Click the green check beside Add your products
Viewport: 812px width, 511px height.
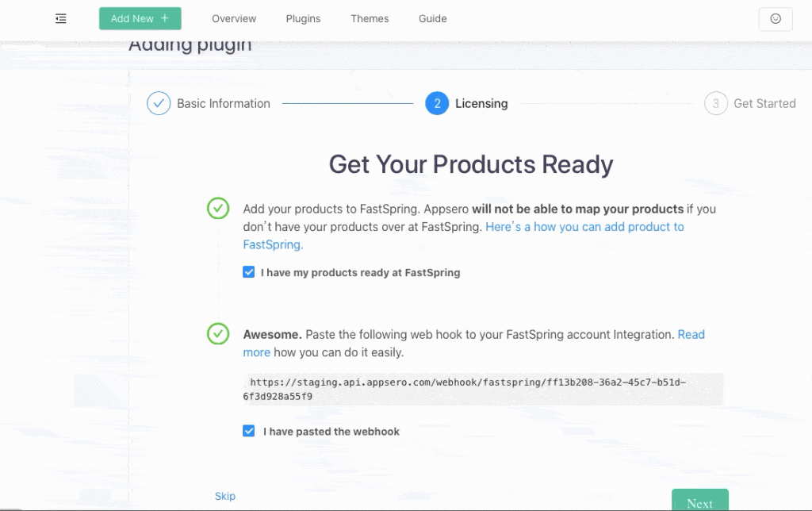tap(218, 208)
